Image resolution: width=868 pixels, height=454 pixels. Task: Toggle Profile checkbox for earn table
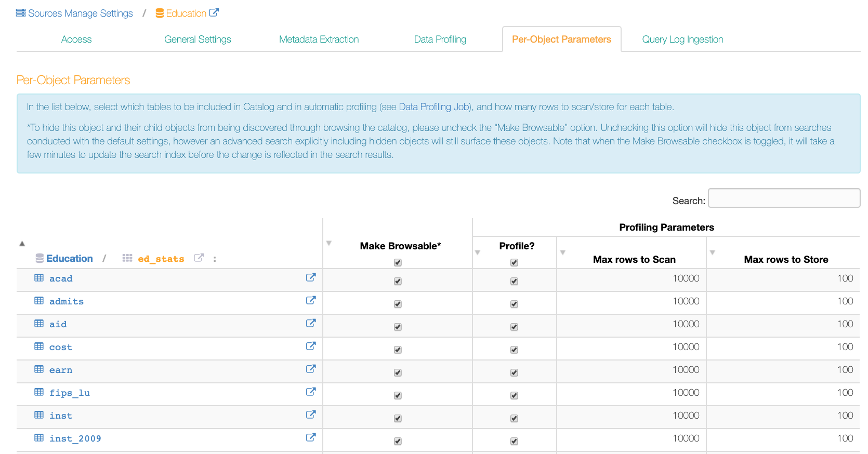click(x=514, y=372)
